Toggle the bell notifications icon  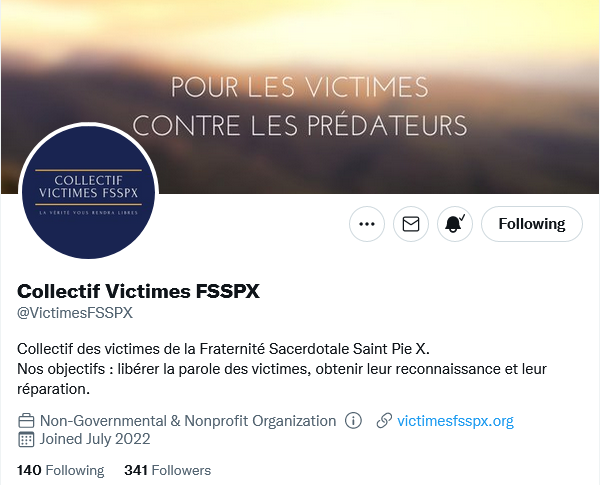(x=455, y=224)
